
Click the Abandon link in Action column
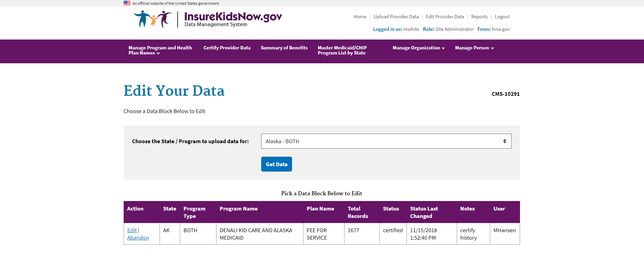click(138, 238)
